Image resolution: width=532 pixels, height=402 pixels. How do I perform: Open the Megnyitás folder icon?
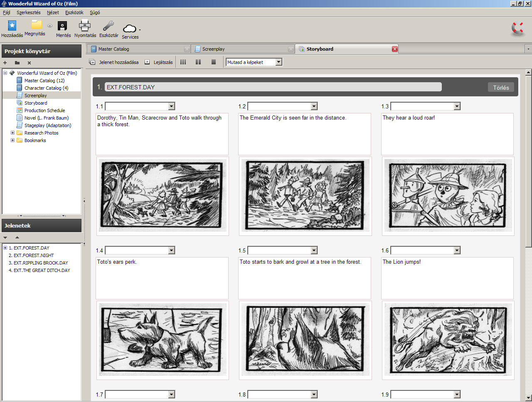pyautogui.click(x=37, y=25)
